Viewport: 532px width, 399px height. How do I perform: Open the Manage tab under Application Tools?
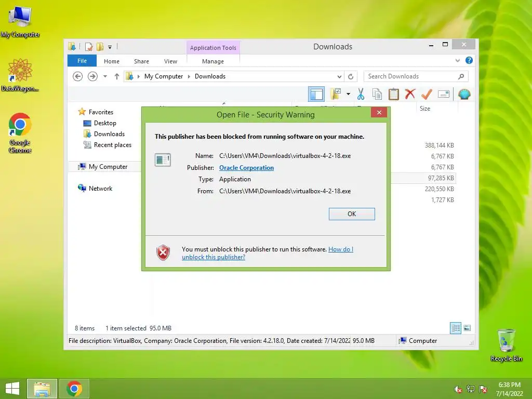click(x=212, y=61)
